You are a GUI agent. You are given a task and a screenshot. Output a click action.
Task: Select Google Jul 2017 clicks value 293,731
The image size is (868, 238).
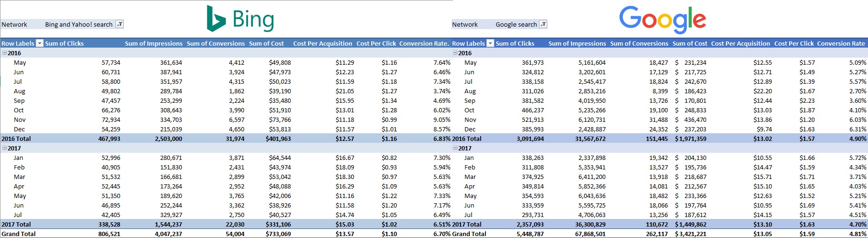(533, 215)
